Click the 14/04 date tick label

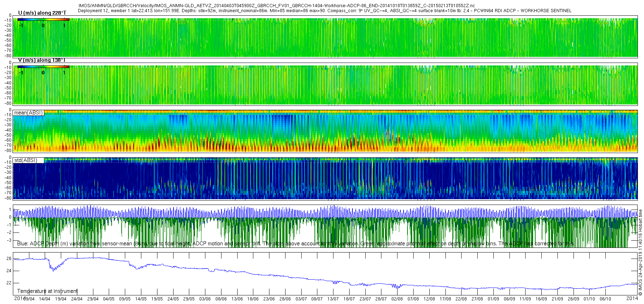click(x=45, y=299)
